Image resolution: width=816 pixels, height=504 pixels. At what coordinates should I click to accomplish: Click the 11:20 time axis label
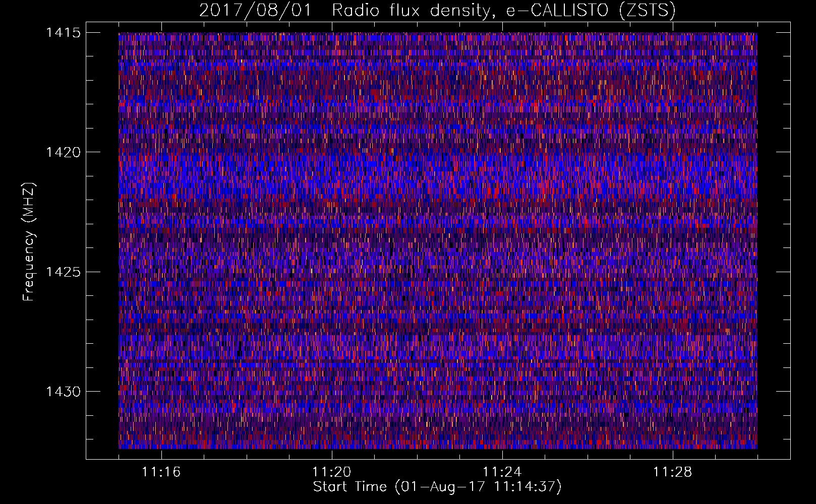(331, 472)
